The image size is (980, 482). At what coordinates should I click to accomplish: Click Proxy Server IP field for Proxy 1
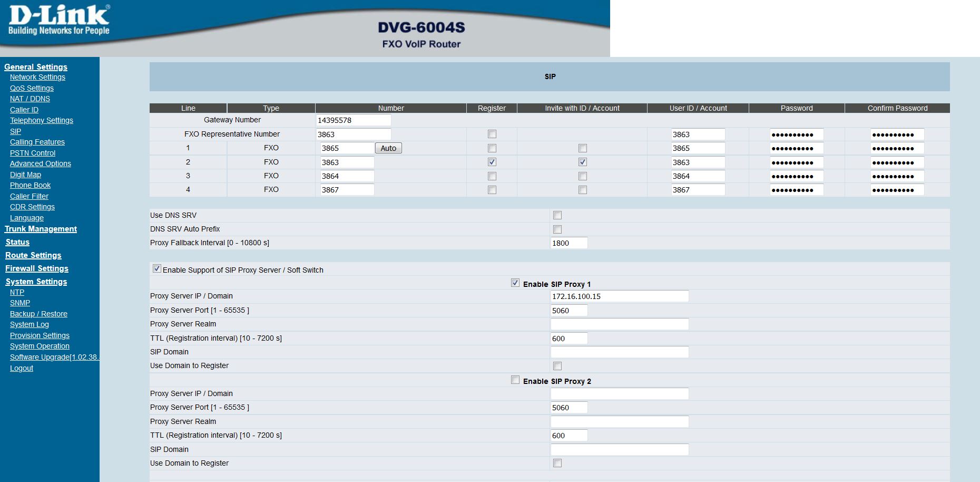pos(619,296)
